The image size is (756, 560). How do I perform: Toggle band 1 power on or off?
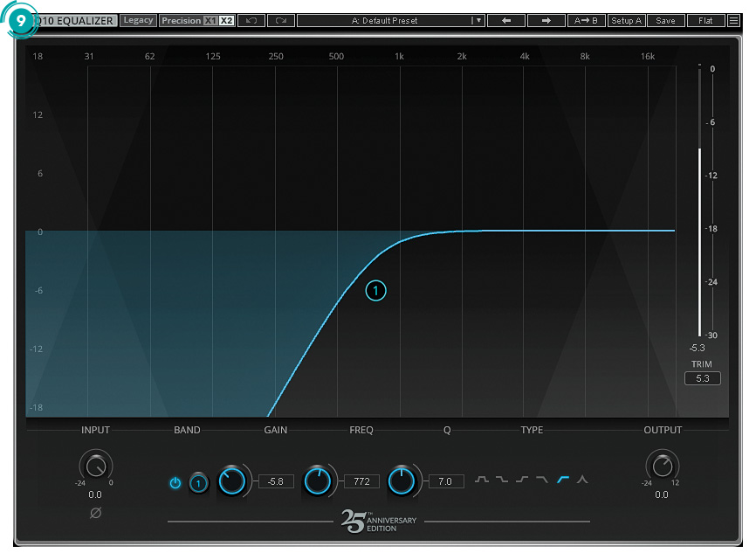pyautogui.click(x=175, y=482)
